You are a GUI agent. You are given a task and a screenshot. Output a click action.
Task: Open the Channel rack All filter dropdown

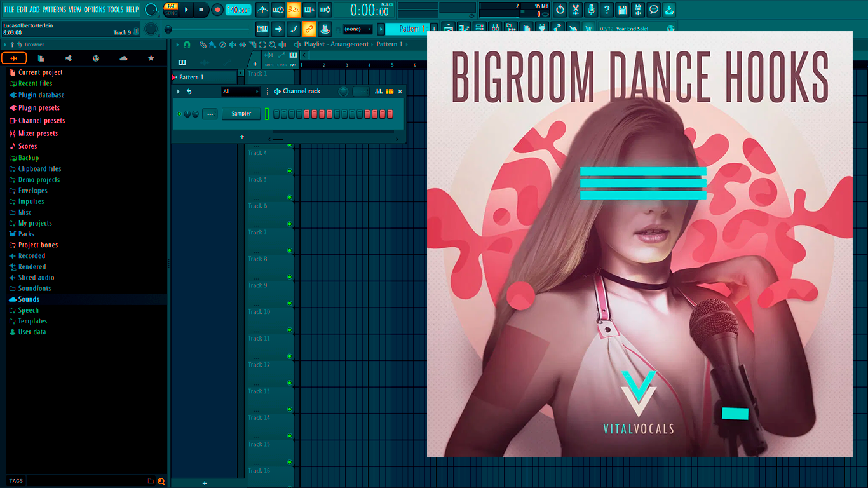[x=241, y=91]
